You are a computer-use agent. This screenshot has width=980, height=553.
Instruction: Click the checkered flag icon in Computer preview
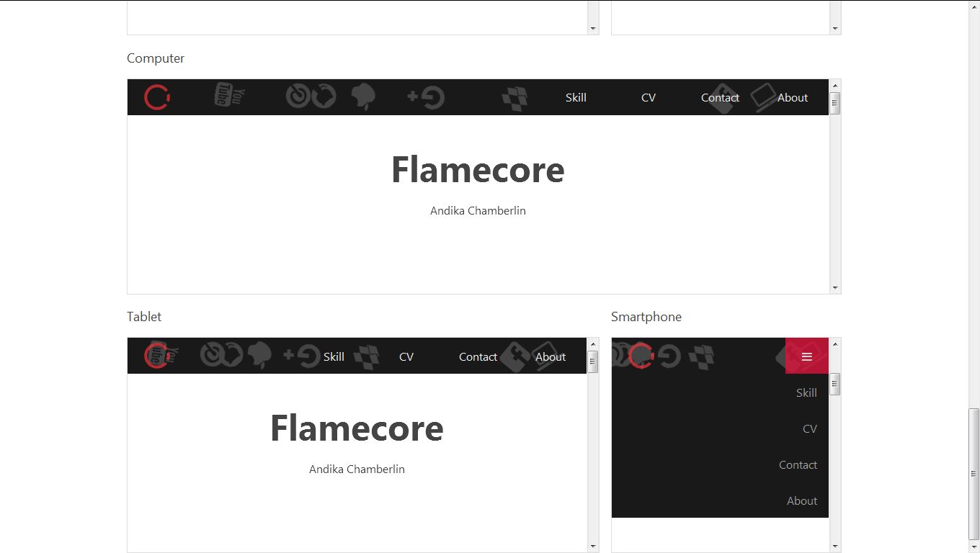515,99
